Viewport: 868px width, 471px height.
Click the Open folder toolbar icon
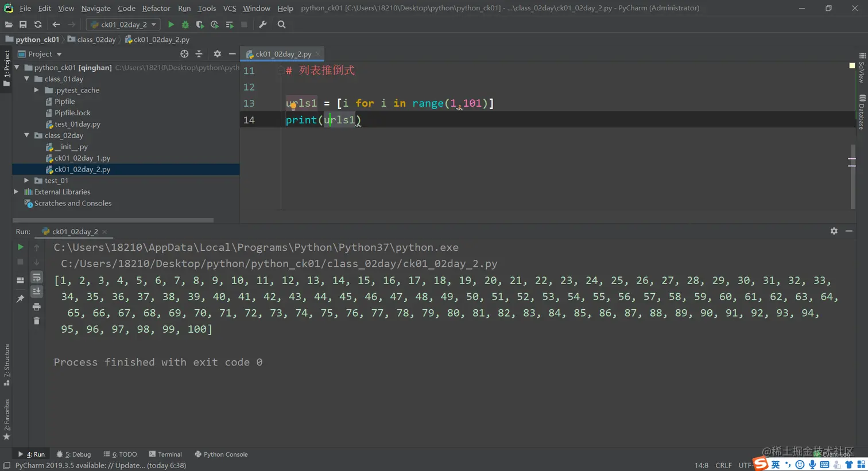[9, 25]
